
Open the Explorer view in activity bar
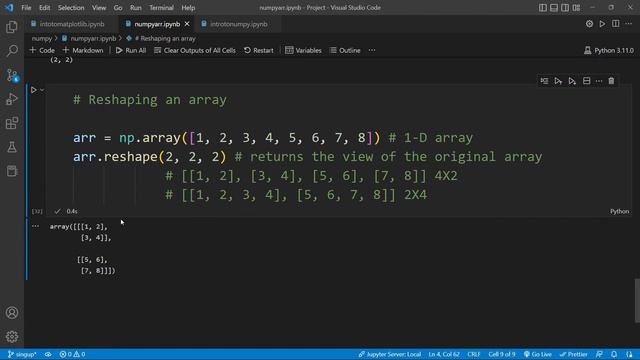pos(12,27)
